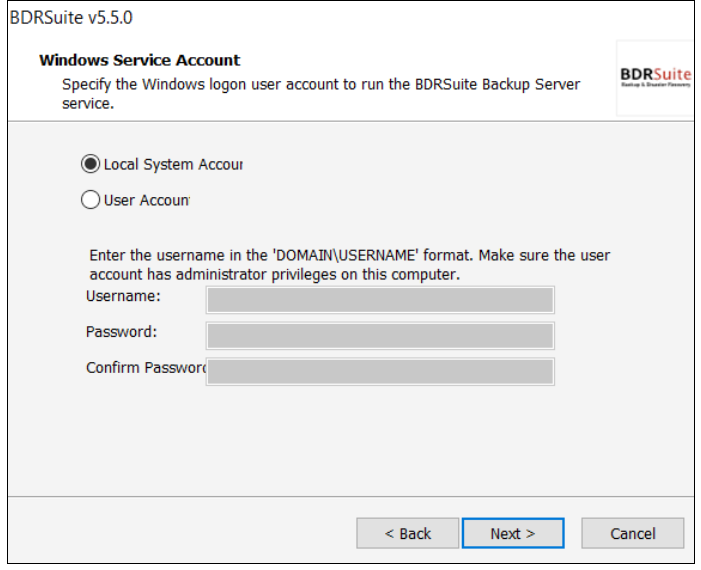Click the Local System Account label text
701x570 pixels.
173,165
